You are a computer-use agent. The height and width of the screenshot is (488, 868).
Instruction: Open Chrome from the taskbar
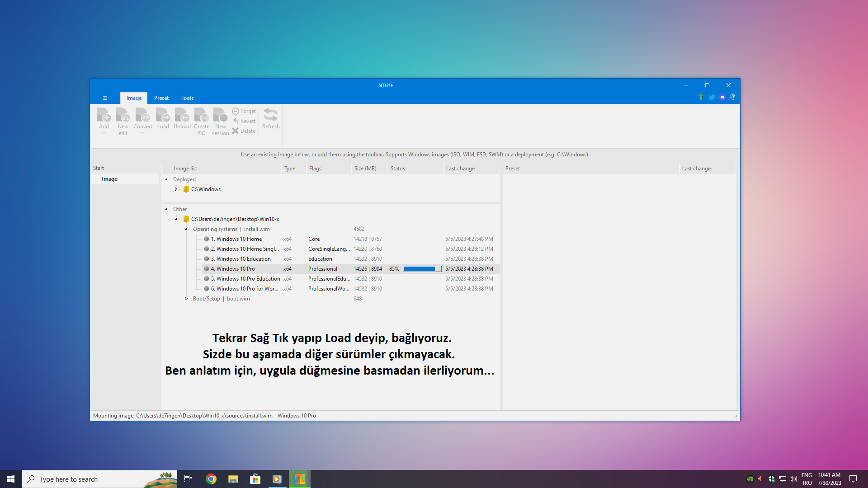click(211, 479)
